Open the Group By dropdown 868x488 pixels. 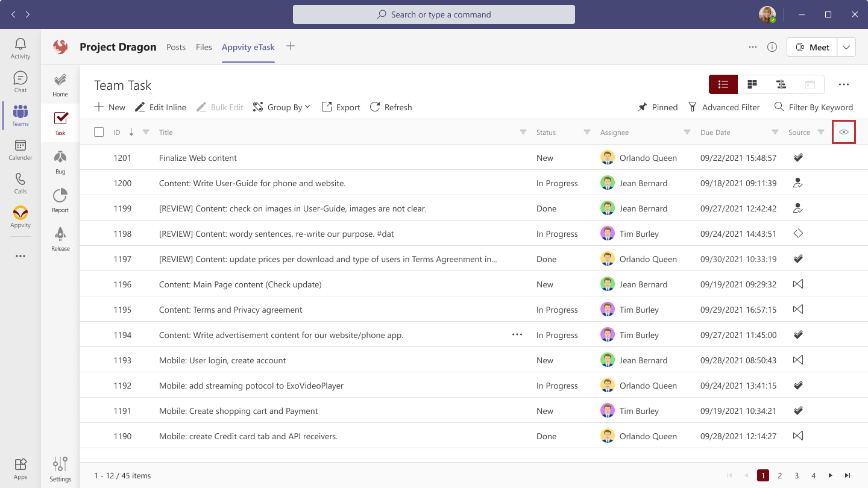click(281, 107)
